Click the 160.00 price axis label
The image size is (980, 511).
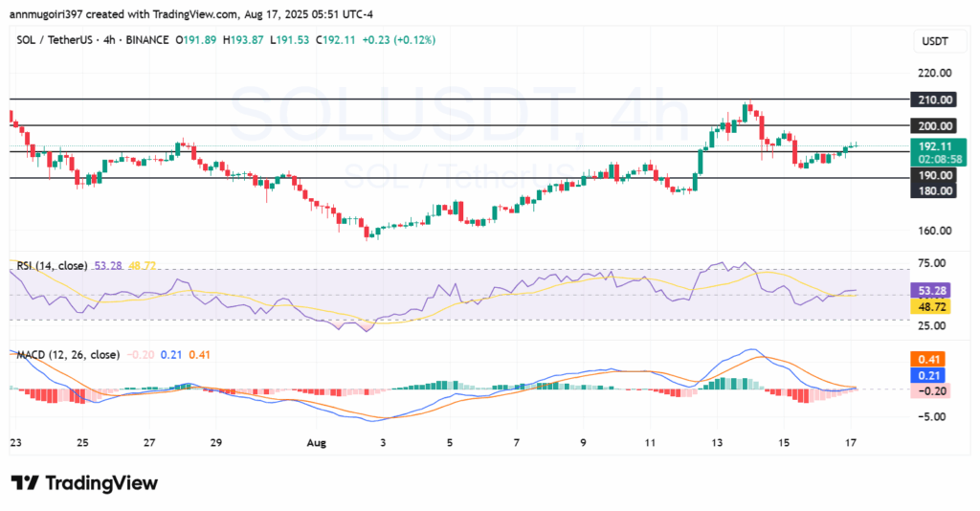(x=934, y=231)
